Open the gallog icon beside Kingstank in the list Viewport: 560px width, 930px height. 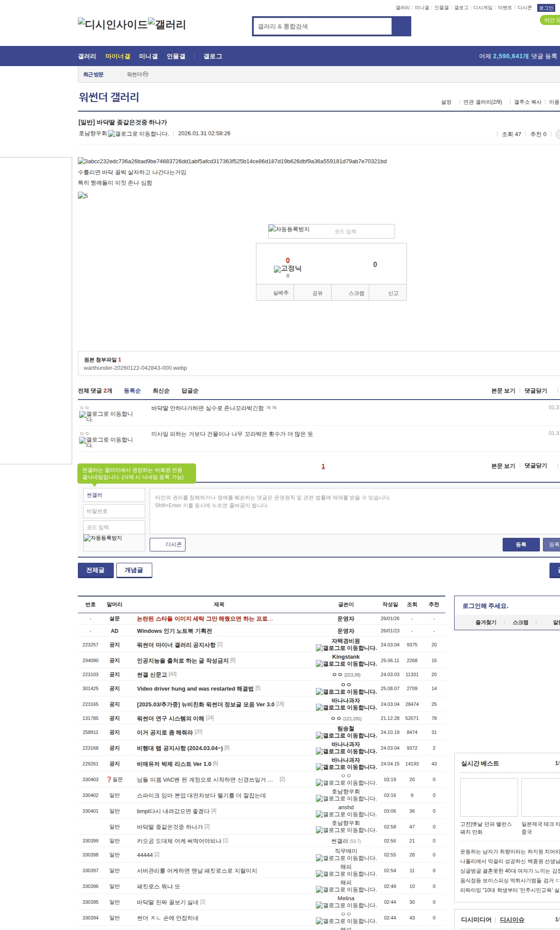346,664
